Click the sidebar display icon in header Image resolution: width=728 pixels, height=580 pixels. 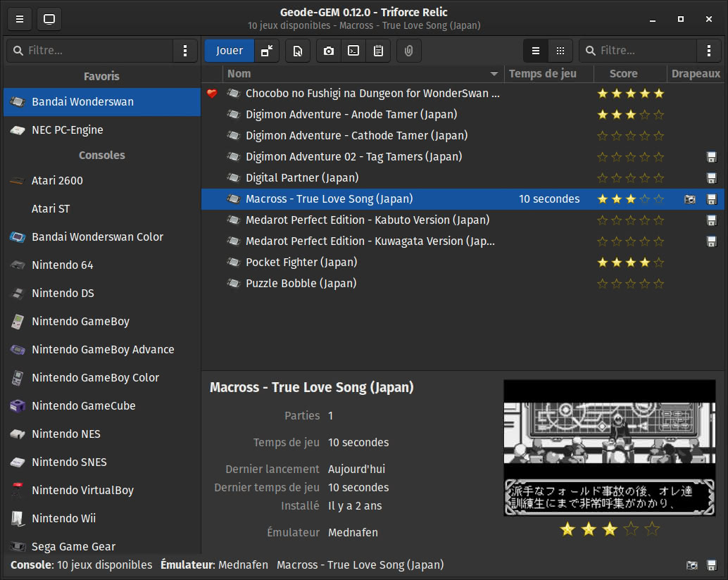tap(49, 19)
